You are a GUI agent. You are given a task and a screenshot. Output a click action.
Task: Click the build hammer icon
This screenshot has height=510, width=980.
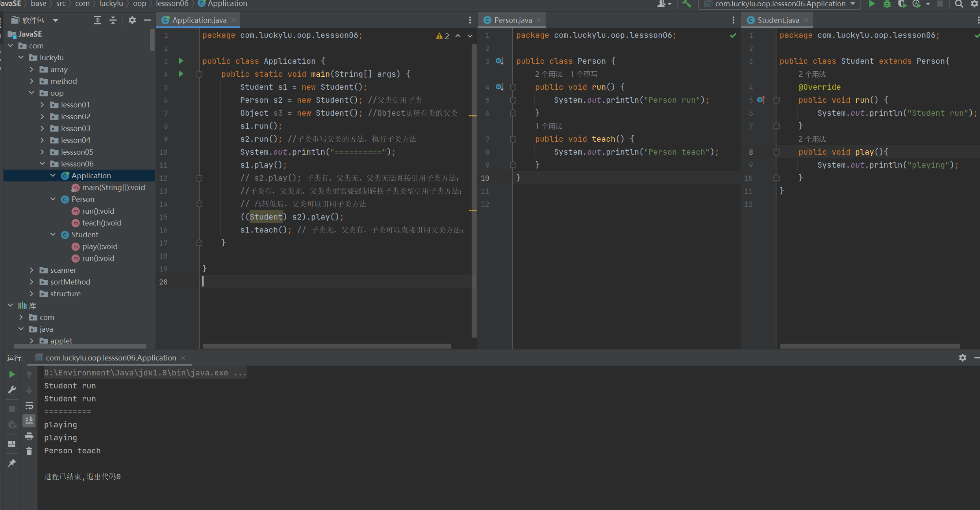click(x=687, y=4)
